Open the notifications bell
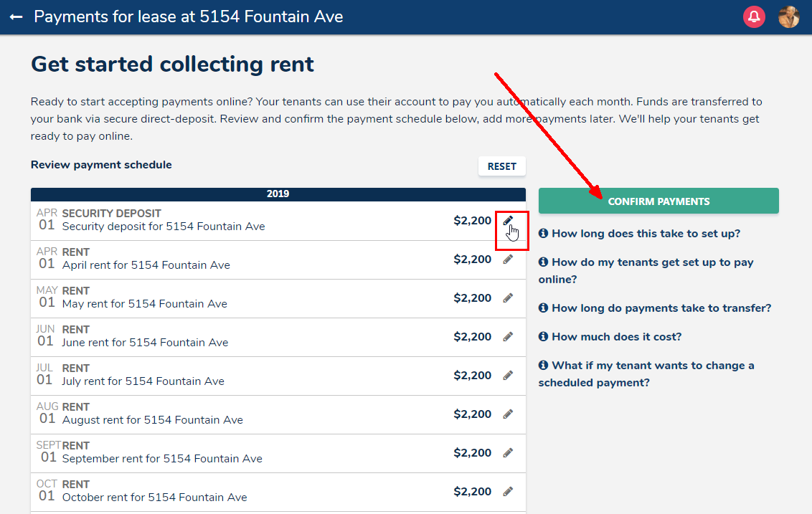The height and width of the screenshot is (514, 812). click(x=754, y=16)
